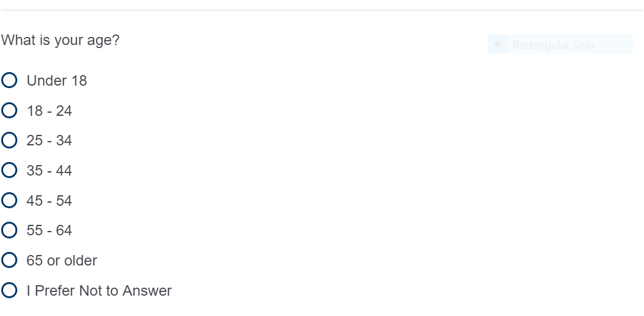Click the "35 - 44" label text
This screenshot has height=316, width=644.
click(49, 171)
